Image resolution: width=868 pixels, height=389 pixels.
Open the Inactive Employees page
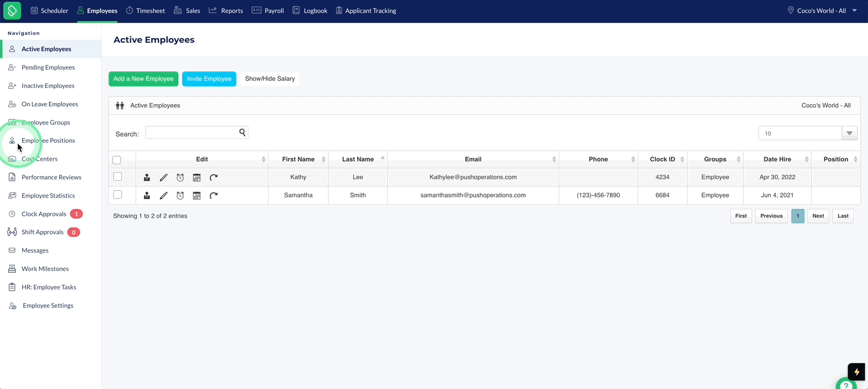click(x=48, y=86)
